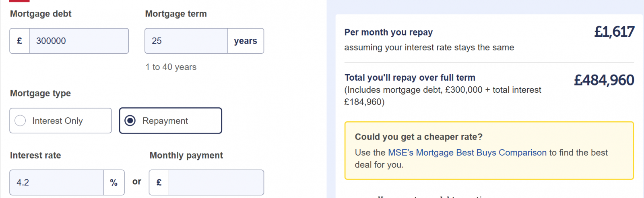Click the pound symbol beside Mortgage debt
Viewport: 644px width, 198px height.
pos(19,41)
